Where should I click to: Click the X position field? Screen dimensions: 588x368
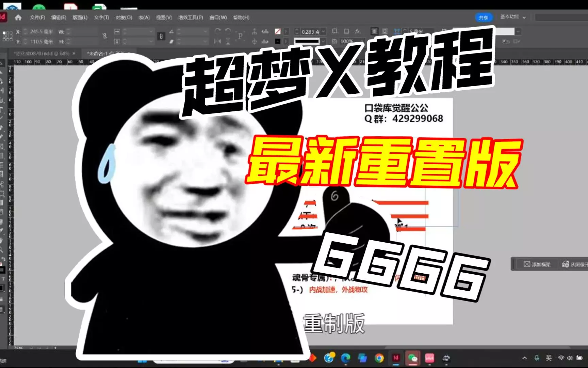pos(42,31)
